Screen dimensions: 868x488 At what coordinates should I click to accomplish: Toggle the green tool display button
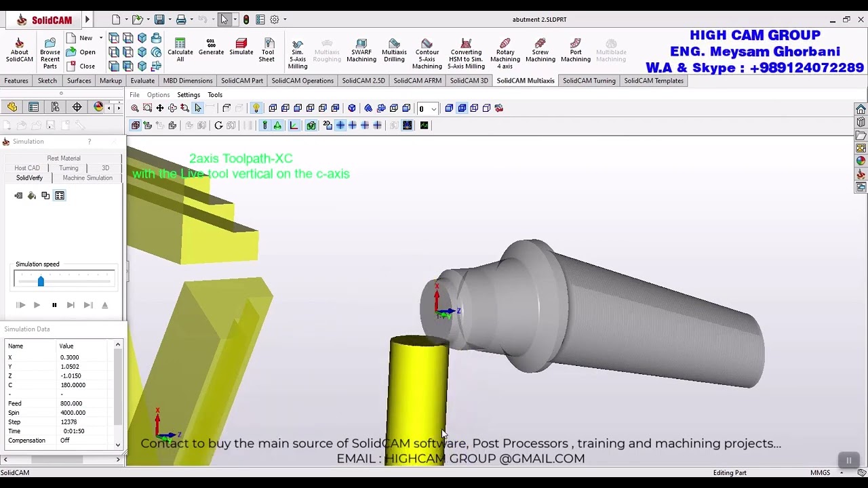click(265, 125)
